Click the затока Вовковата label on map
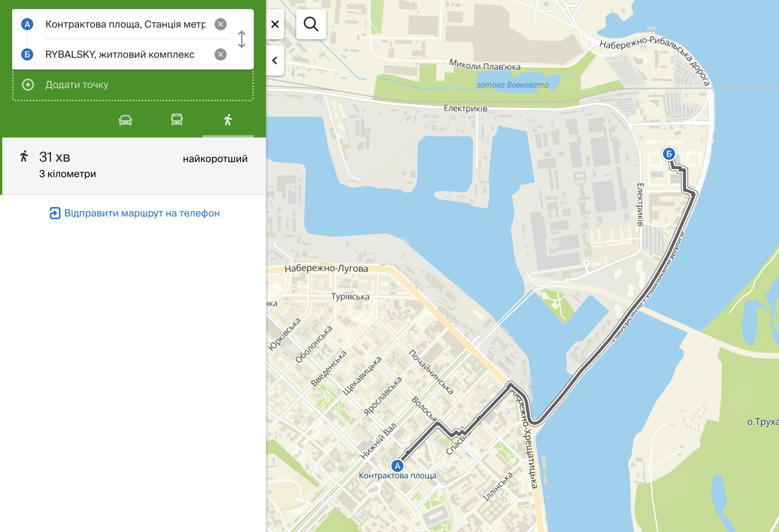The height and width of the screenshot is (532, 779). pyautogui.click(x=512, y=85)
